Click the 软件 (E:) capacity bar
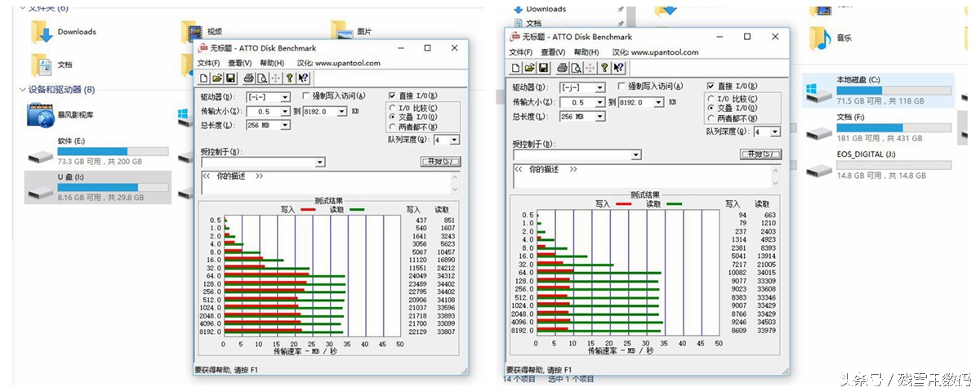This screenshot has width=980, height=392. [x=113, y=152]
